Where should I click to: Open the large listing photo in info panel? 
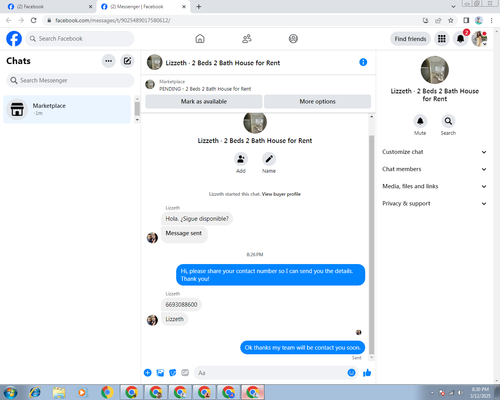click(x=435, y=70)
